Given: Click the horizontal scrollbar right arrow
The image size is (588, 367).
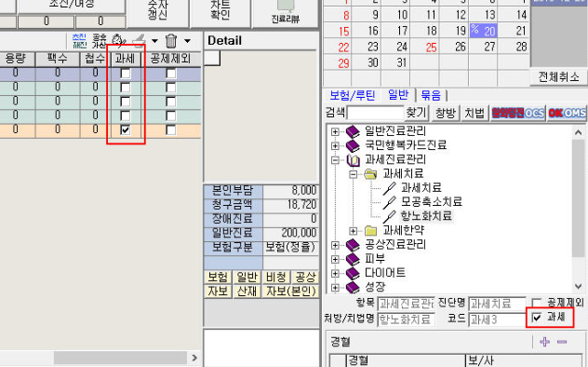Looking at the screenshot, I should coord(194,358).
